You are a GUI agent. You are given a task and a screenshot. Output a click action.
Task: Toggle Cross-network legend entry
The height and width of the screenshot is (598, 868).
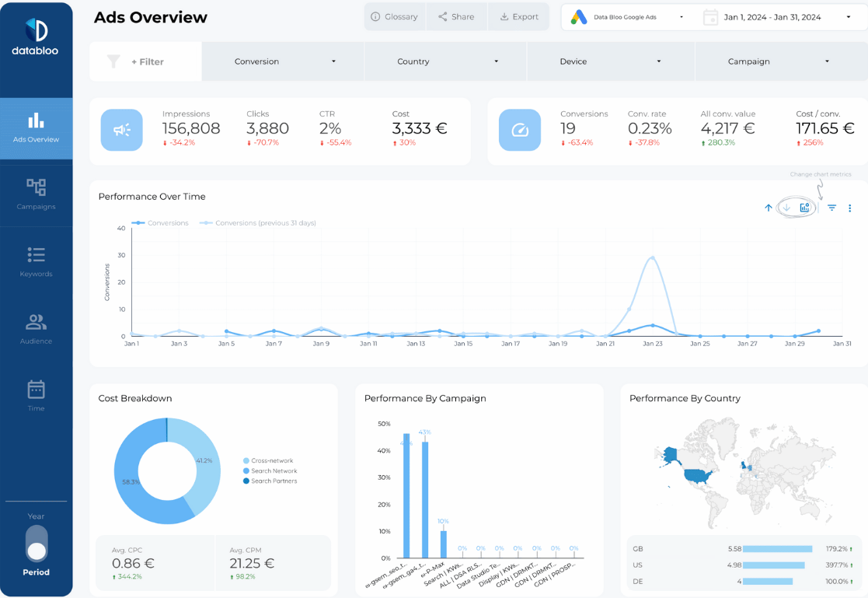coord(268,460)
